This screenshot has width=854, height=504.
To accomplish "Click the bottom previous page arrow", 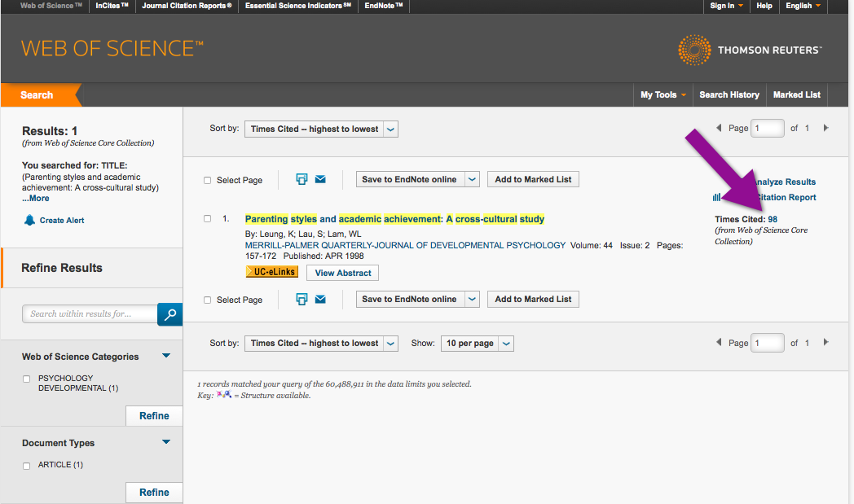I will (x=719, y=342).
